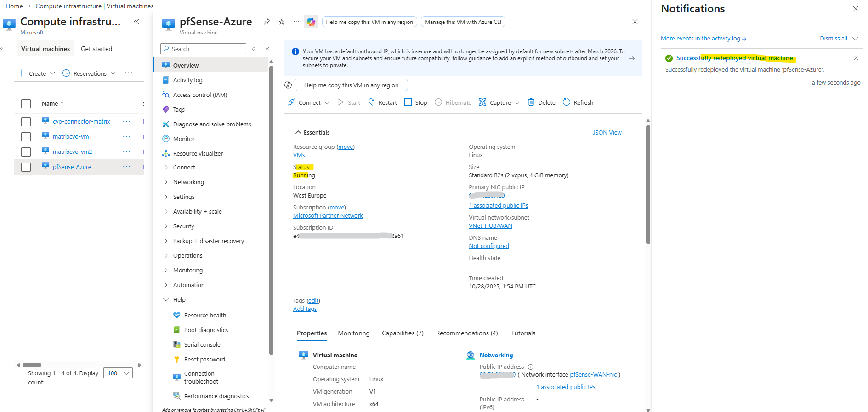The height and width of the screenshot is (412, 868).
Task: Select the matrixcvo-vm1 row checkbox
Action: (x=26, y=137)
